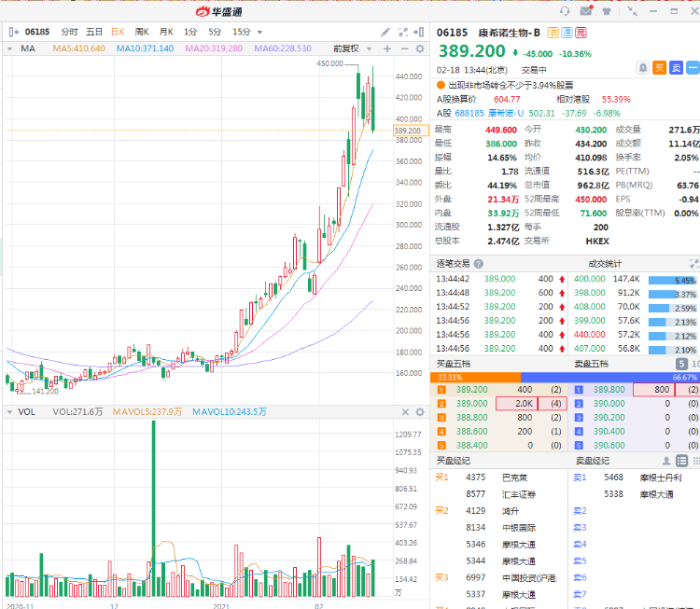Switch to 分时 intraday chart

click(x=69, y=32)
